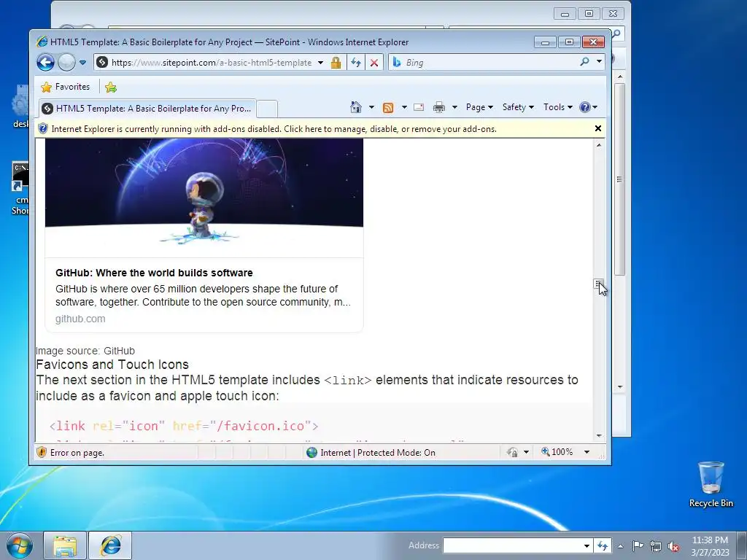Click the network tray icon
The height and width of the screenshot is (560, 747).
tap(656, 546)
